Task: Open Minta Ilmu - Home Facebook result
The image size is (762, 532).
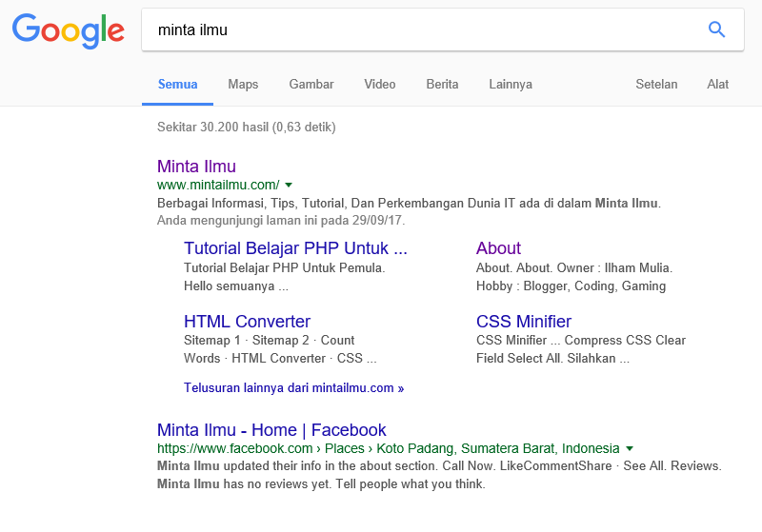Action: [x=271, y=430]
